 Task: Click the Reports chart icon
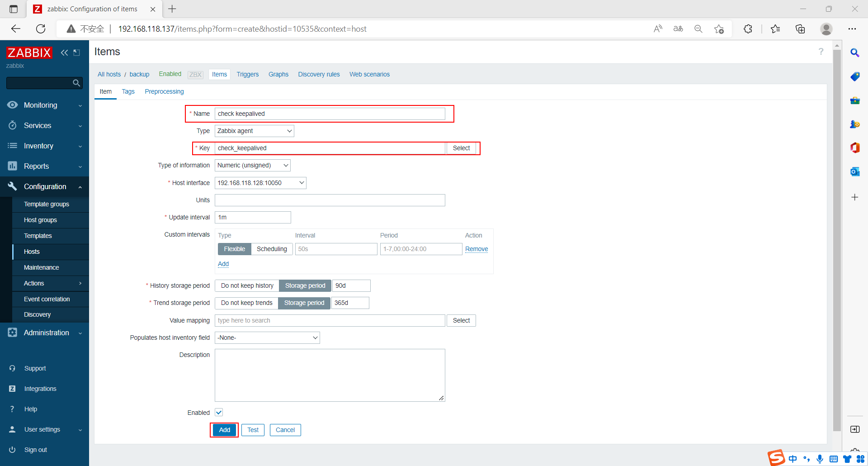12,166
